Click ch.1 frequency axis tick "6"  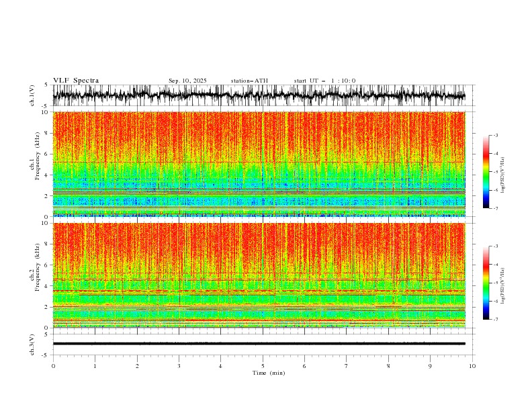point(46,154)
